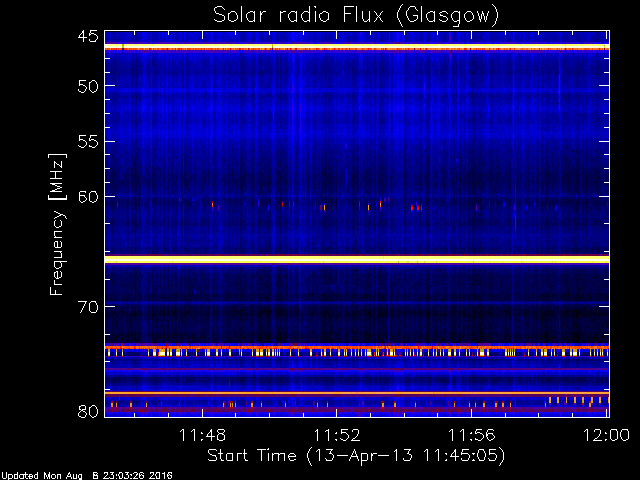Click the orange band just above 80 MHz
The image size is (640, 480).
[357, 393]
